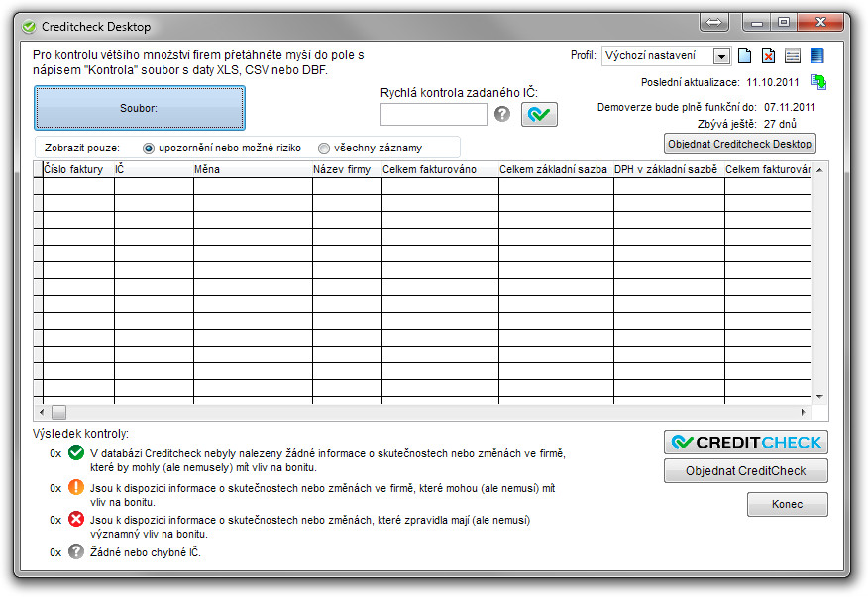Click the table's horizontal scroll right arrow
The width and height of the screenshot is (868, 597).
[x=804, y=412]
